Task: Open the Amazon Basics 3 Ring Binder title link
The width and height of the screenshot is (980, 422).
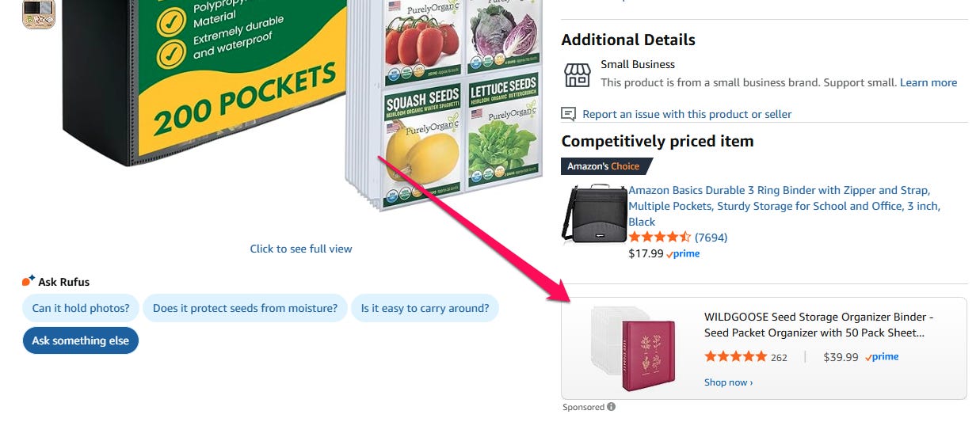Action: pyautogui.click(x=784, y=206)
